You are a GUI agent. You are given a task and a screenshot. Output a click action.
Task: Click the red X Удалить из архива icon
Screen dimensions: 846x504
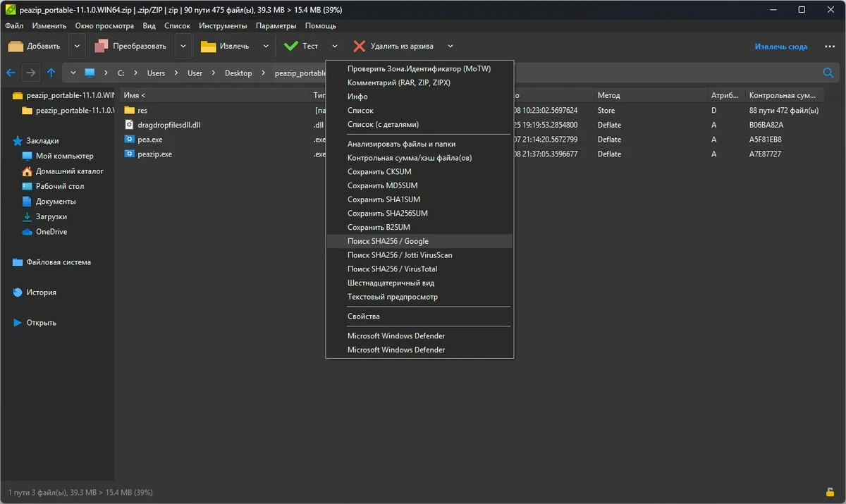(360, 47)
